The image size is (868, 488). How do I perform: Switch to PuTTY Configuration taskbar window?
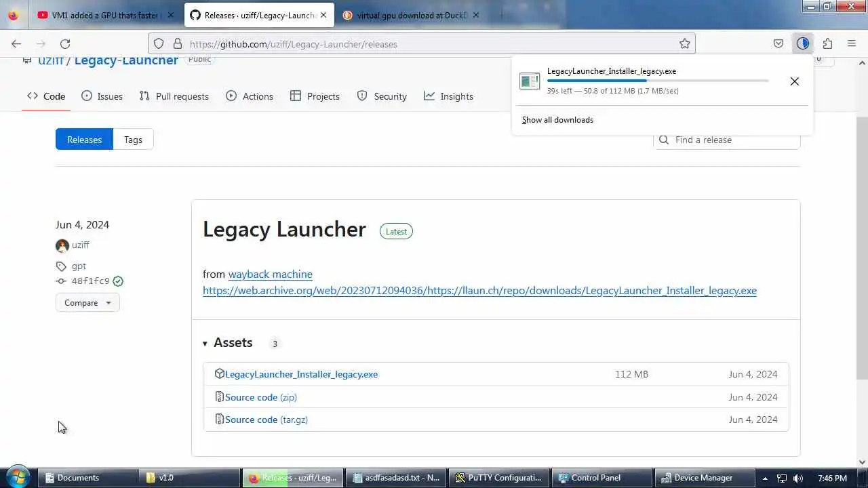pyautogui.click(x=498, y=478)
